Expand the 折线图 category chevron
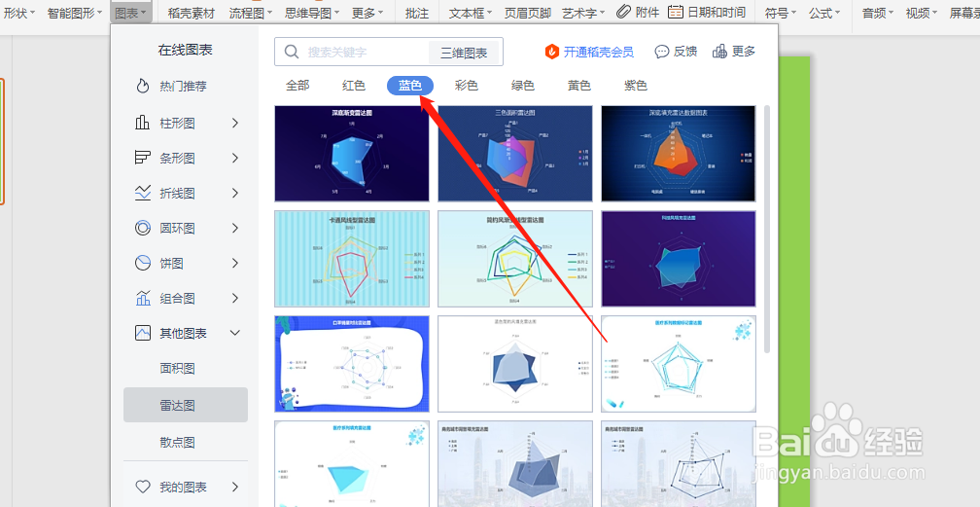The width and height of the screenshot is (980, 507). pos(235,194)
